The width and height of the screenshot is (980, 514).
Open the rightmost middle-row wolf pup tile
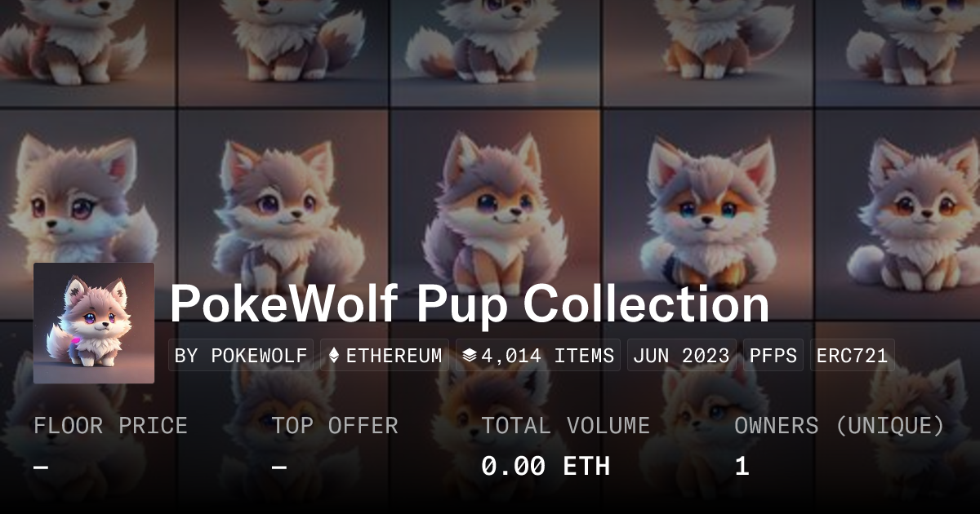point(898,214)
